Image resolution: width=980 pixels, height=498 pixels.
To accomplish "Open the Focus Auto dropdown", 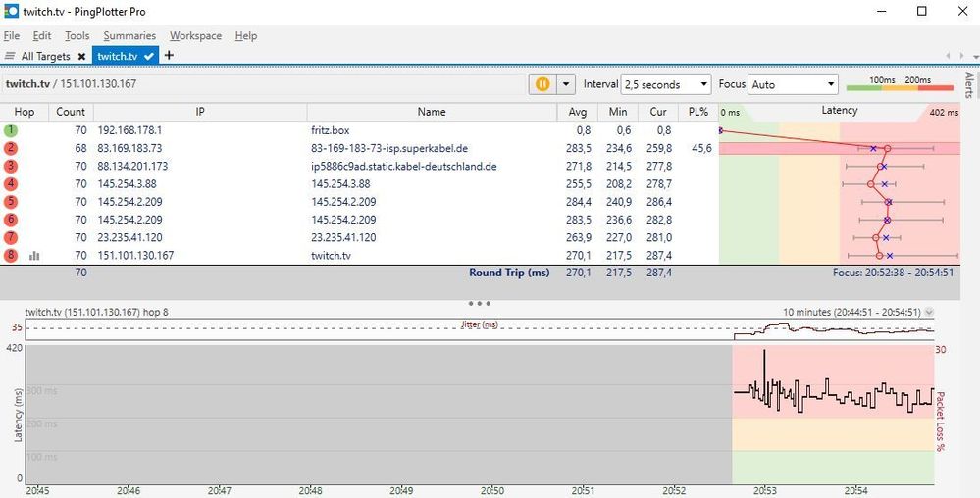I will click(x=794, y=84).
